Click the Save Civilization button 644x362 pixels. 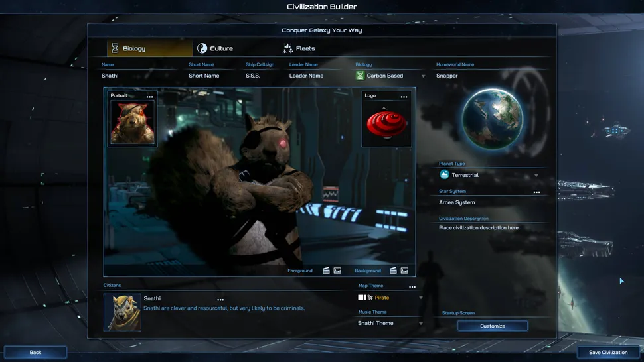(x=608, y=352)
